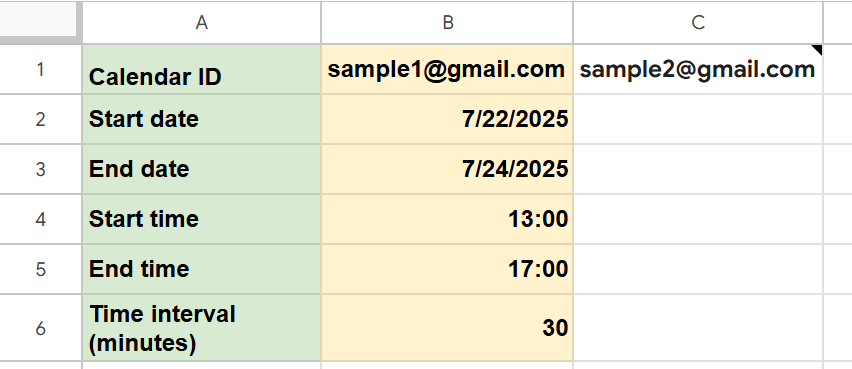This screenshot has width=852, height=369.
Task: Select column B header
Action: [447, 22]
